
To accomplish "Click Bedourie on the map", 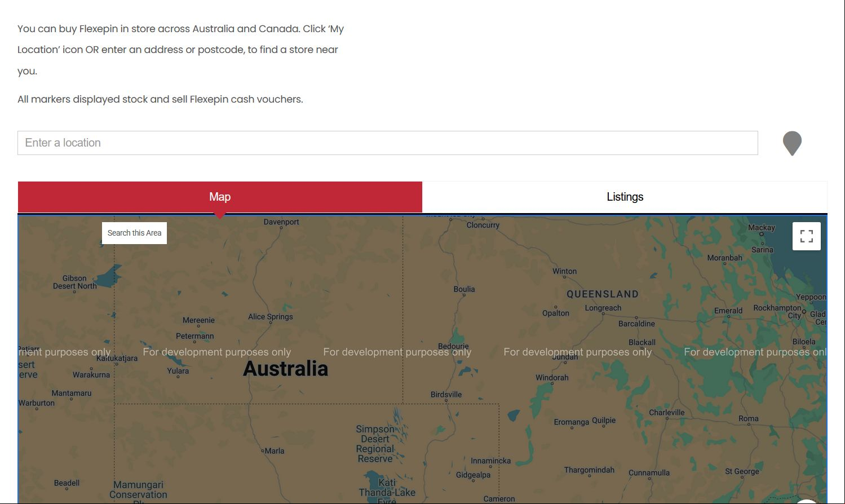I will (x=453, y=346).
